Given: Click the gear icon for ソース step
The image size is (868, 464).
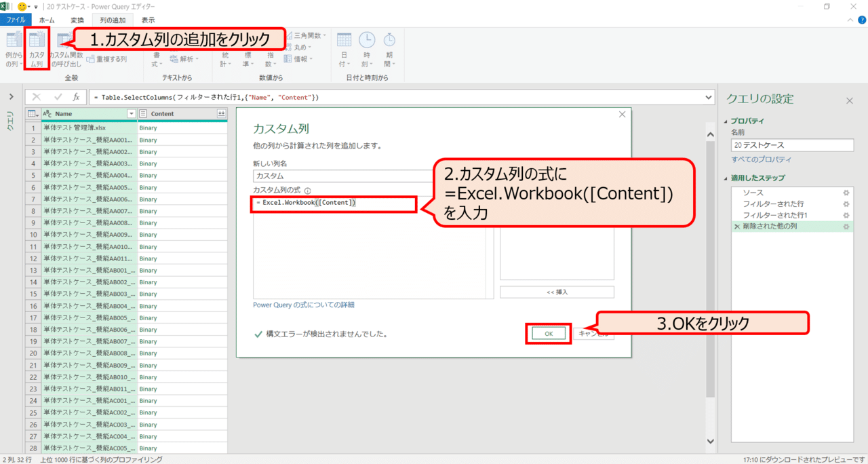Looking at the screenshot, I should [846, 193].
